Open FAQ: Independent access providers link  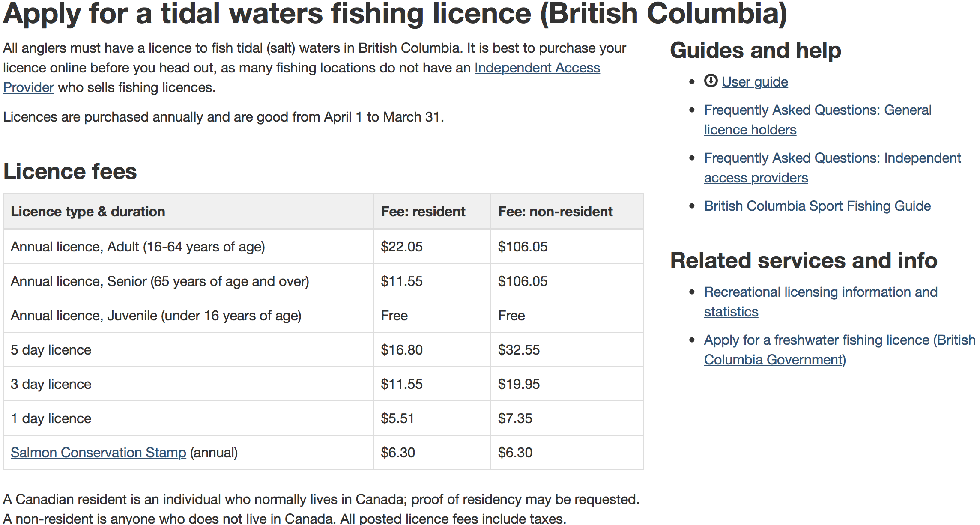coord(832,168)
